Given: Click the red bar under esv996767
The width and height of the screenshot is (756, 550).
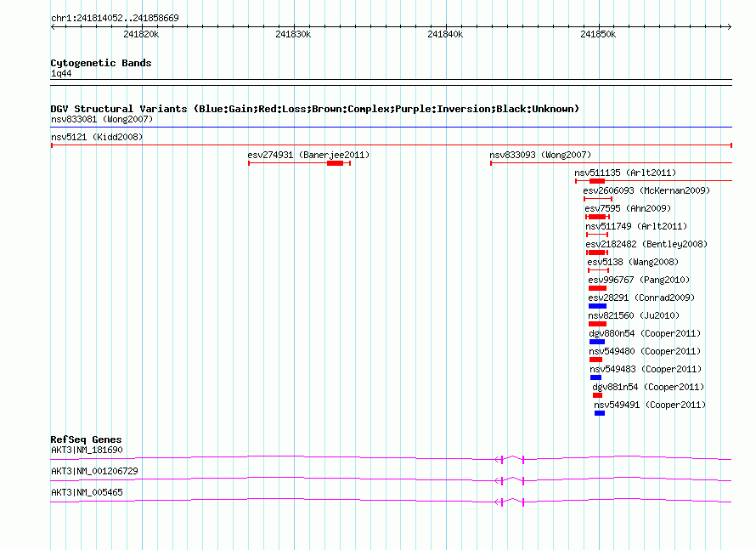Looking at the screenshot, I should [x=597, y=288].
